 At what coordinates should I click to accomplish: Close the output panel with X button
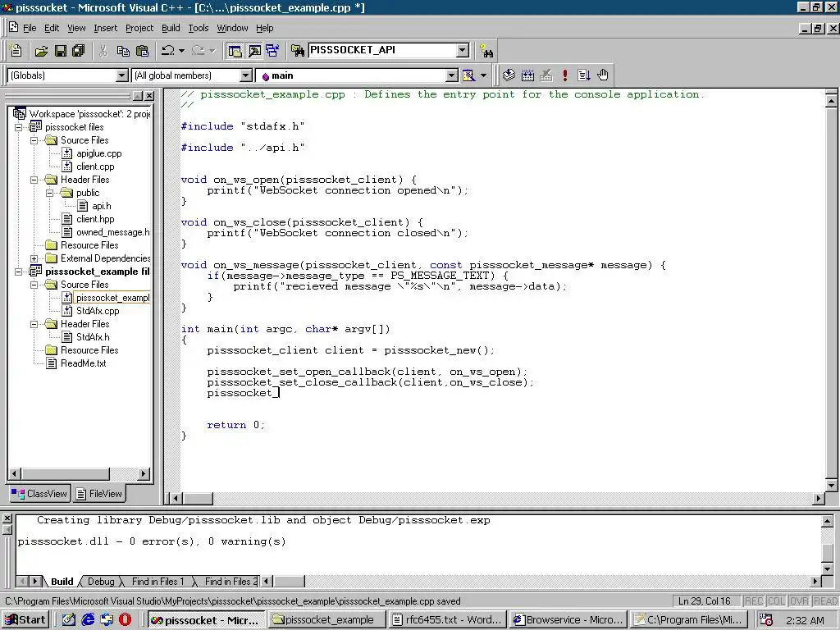pyautogui.click(x=7, y=518)
